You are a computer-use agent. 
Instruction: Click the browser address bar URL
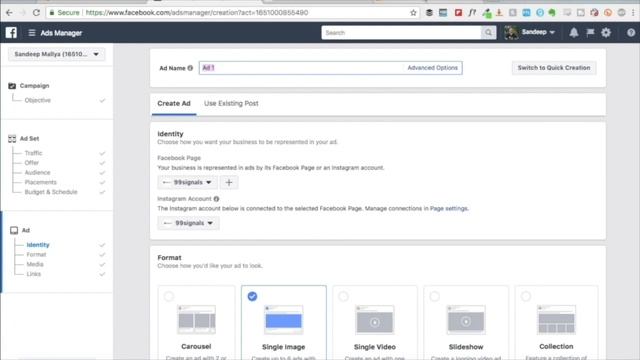point(197,13)
